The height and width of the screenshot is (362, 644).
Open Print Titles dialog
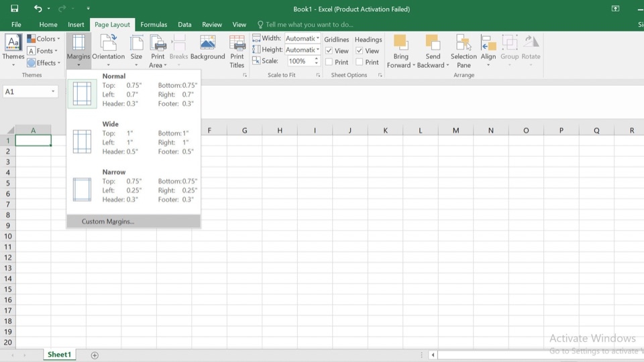coord(237,51)
